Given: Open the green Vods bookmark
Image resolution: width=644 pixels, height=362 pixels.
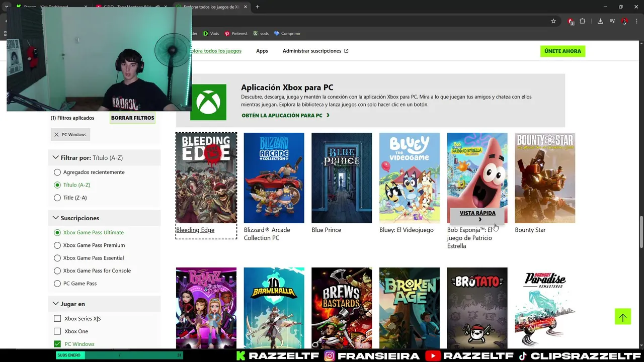Looking at the screenshot, I should pyautogui.click(x=211, y=33).
